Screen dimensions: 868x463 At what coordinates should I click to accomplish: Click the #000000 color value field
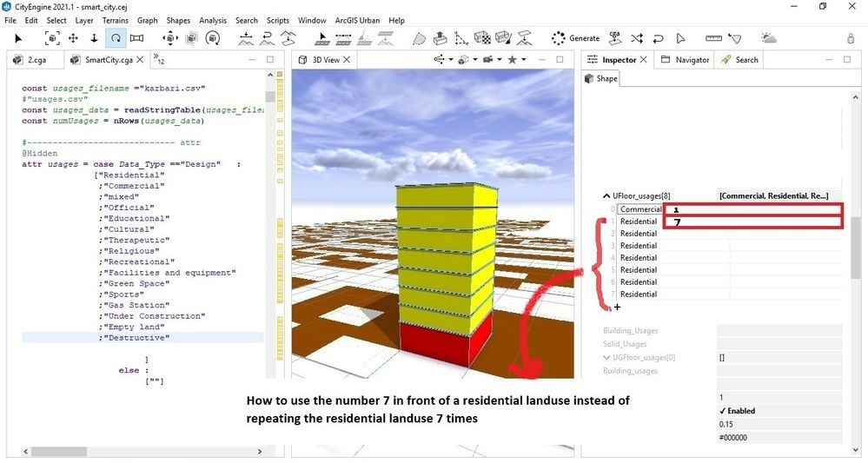[779, 438]
